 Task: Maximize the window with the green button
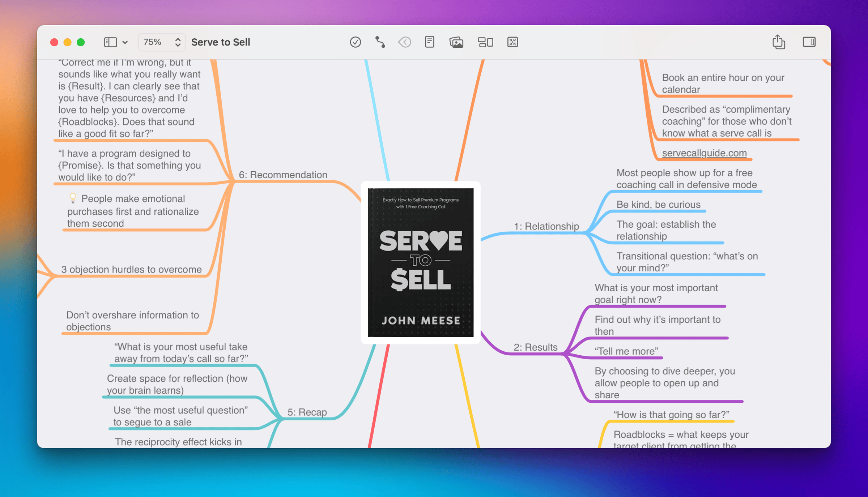click(x=81, y=42)
